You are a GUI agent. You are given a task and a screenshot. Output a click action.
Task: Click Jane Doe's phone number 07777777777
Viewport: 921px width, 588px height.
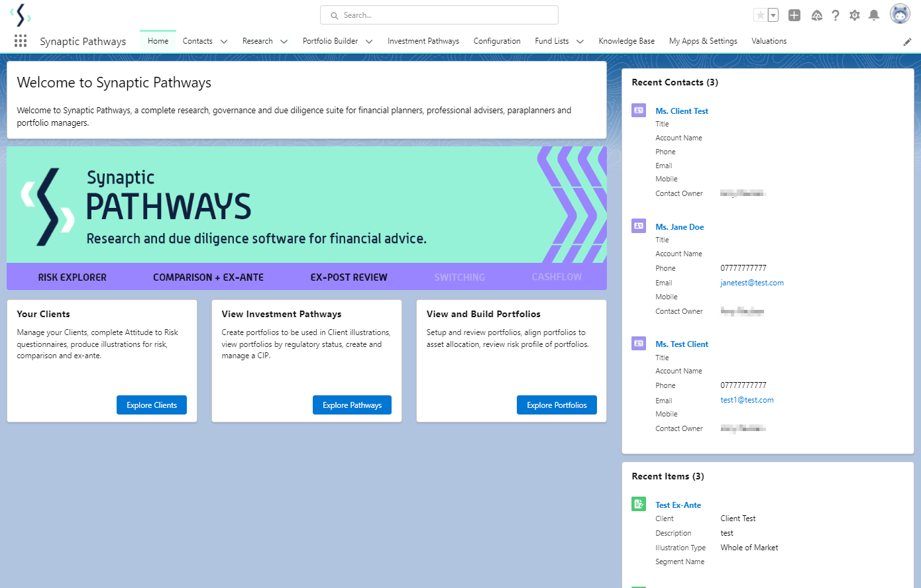point(743,268)
